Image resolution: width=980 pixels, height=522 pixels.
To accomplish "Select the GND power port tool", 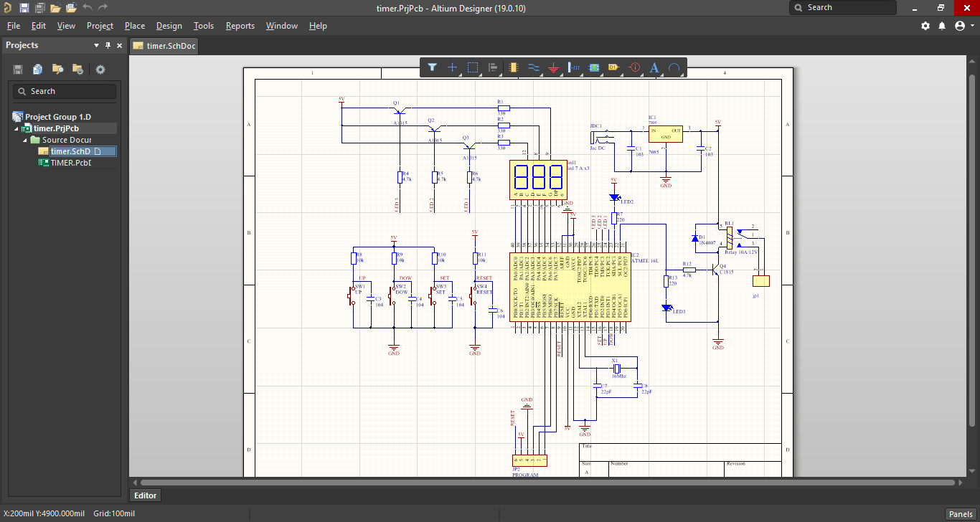I will pyautogui.click(x=553, y=67).
